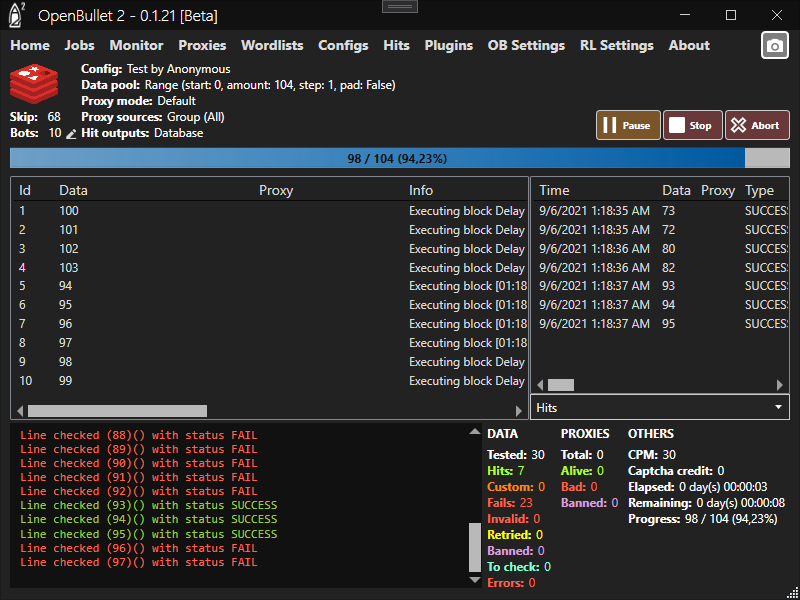Select bot row with data 94
Image resolution: width=800 pixels, height=600 pixels.
(269, 286)
